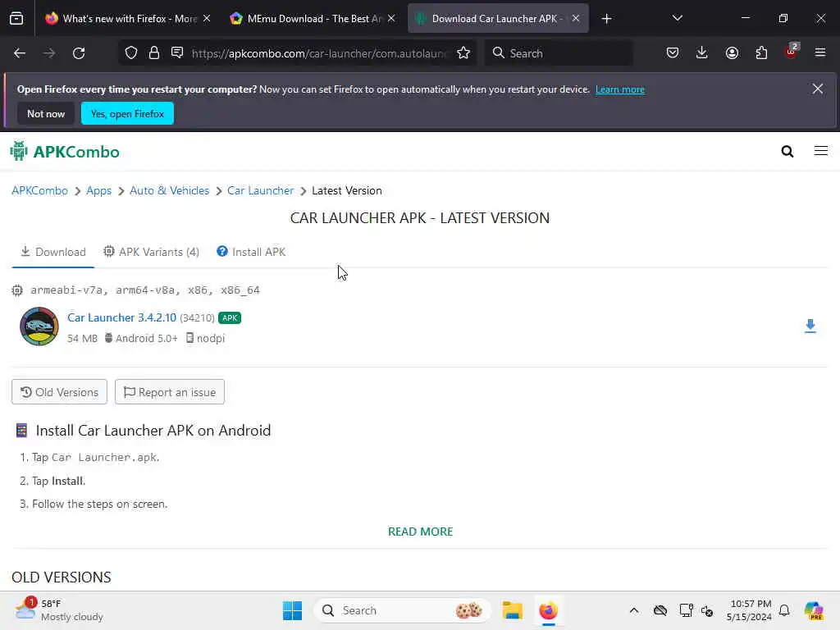Viewport: 840px width, 630px height.
Task: Go to Auto & Vehicles breadcrumb
Action: 169,190
